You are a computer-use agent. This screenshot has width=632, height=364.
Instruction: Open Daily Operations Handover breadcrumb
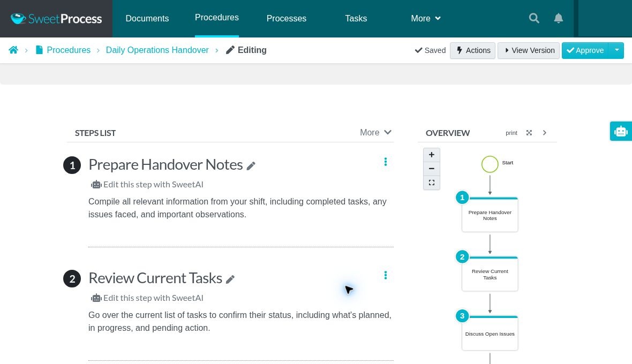click(157, 50)
